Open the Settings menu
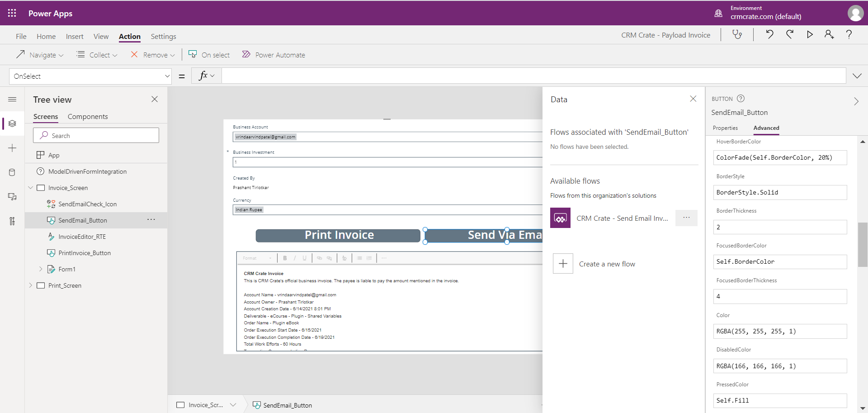This screenshot has width=868, height=413. 163,36
